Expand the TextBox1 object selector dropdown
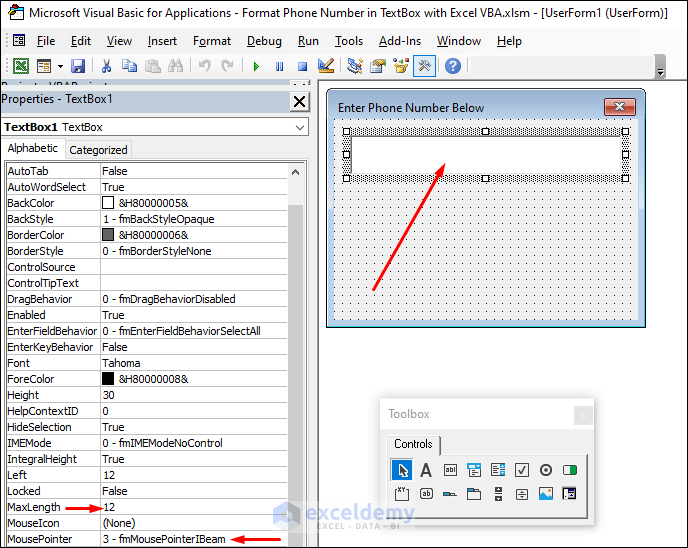The image size is (688, 548). click(300, 128)
